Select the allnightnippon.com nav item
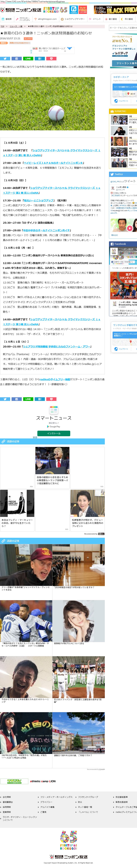137x868 pixels. coord(46,19)
